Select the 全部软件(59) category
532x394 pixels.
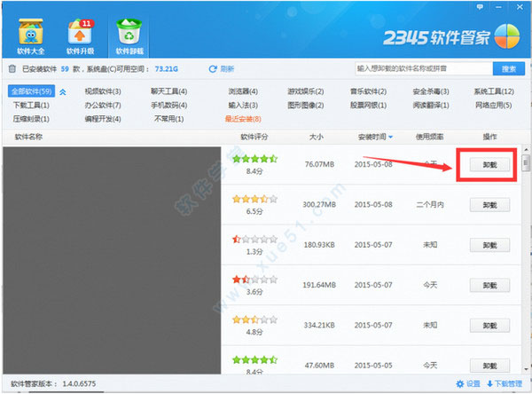pos(31,91)
